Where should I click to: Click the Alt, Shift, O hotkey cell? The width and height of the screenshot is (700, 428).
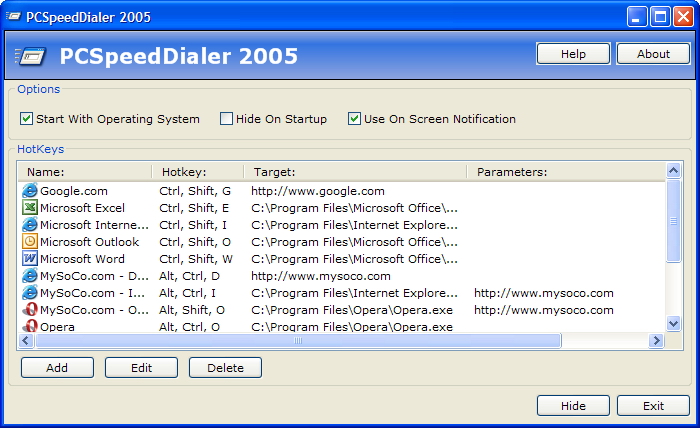pos(192,310)
